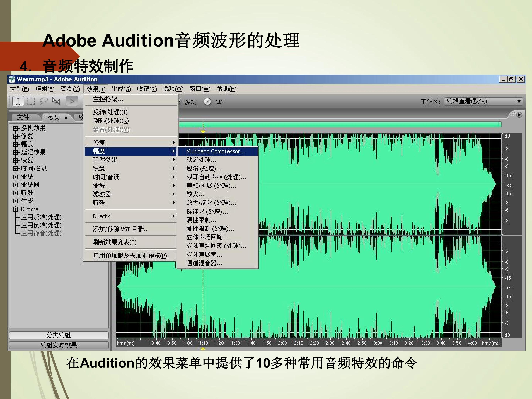The width and height of the screenshot is (532, 399).
Task: Switch to the 文件 panel tab
Action: (x=23, y=117)
